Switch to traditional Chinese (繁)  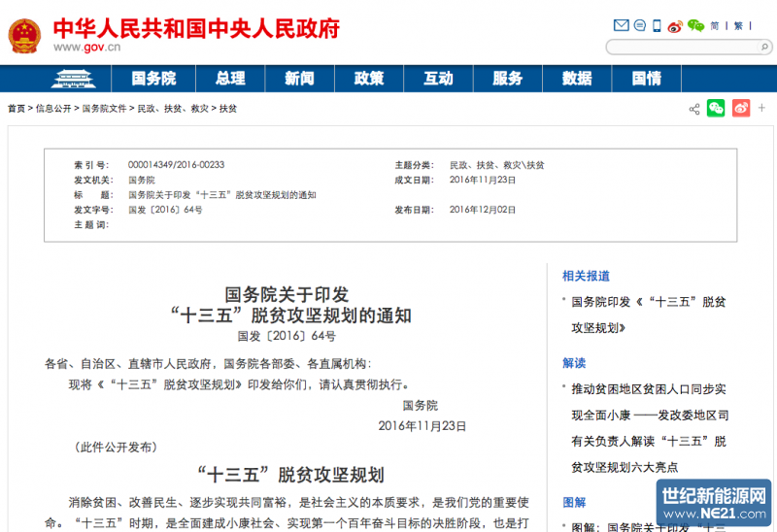pos(738,26)
